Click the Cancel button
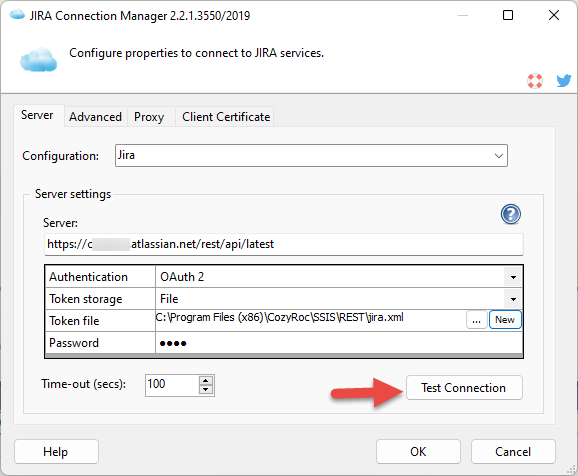 coord(513,452)
